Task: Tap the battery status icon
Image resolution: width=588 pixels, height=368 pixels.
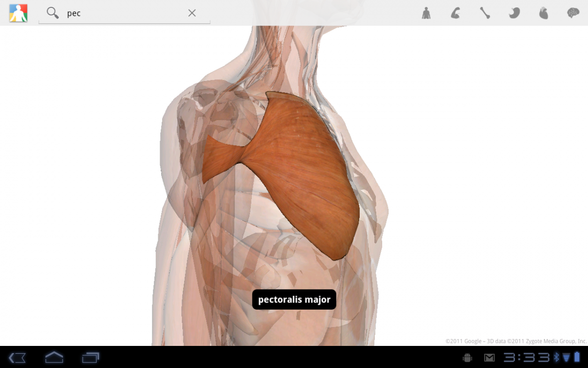Action: click(x=577, y=357)
